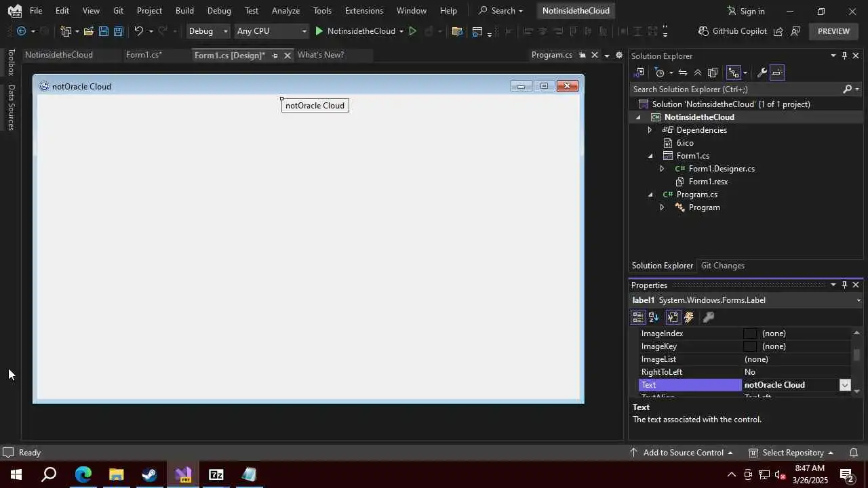Start debugging with green play icon

319,31
